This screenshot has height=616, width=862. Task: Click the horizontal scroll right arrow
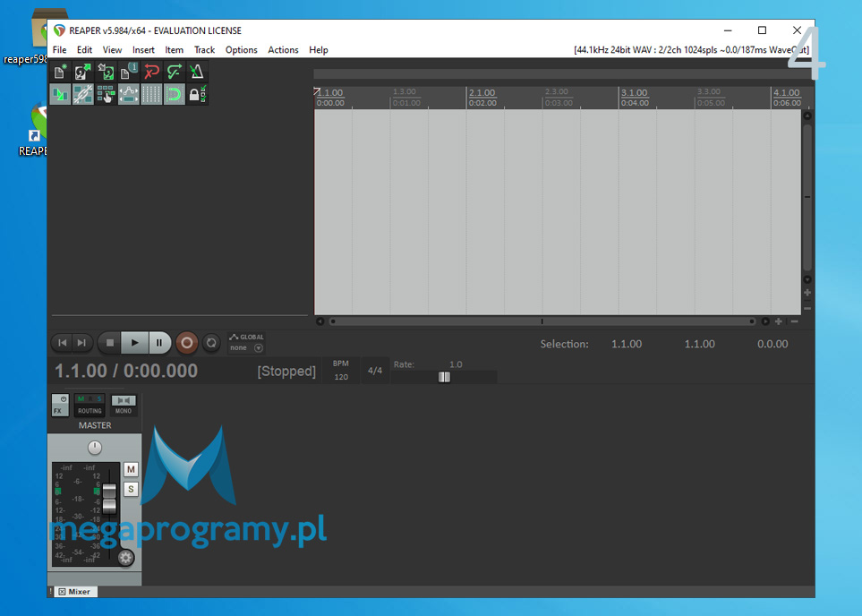[x=765, y=321]
